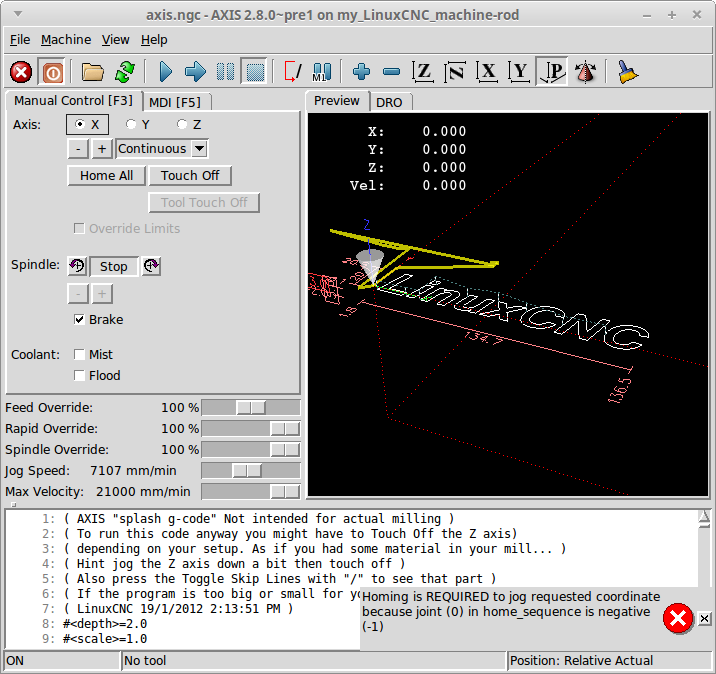Run the program with the play icon

coord(166,72)
